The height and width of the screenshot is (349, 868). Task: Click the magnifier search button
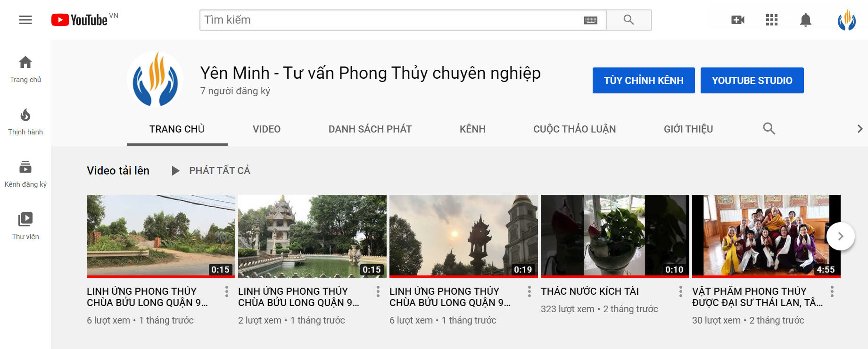tap(628, 20)
